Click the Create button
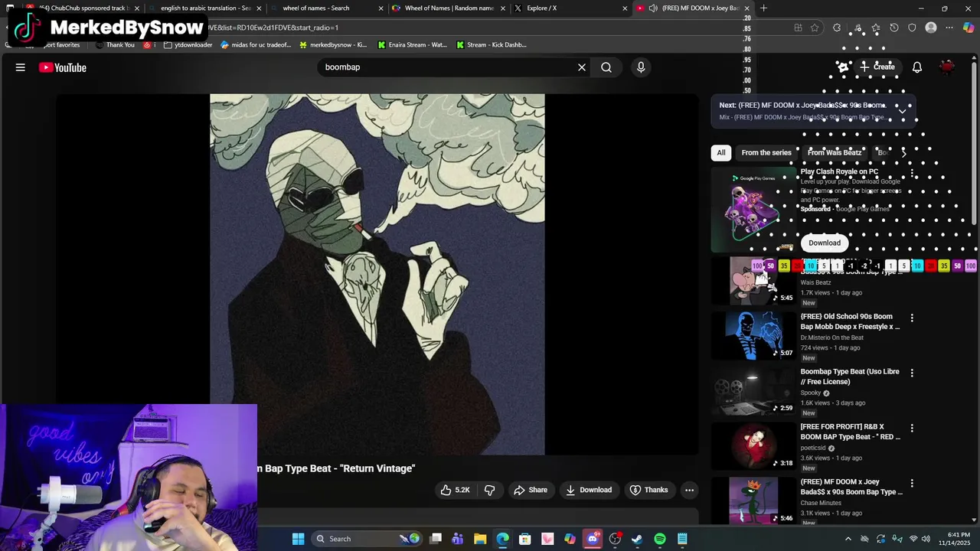Viewport: 980px width, 551px height. click(877, 67)
